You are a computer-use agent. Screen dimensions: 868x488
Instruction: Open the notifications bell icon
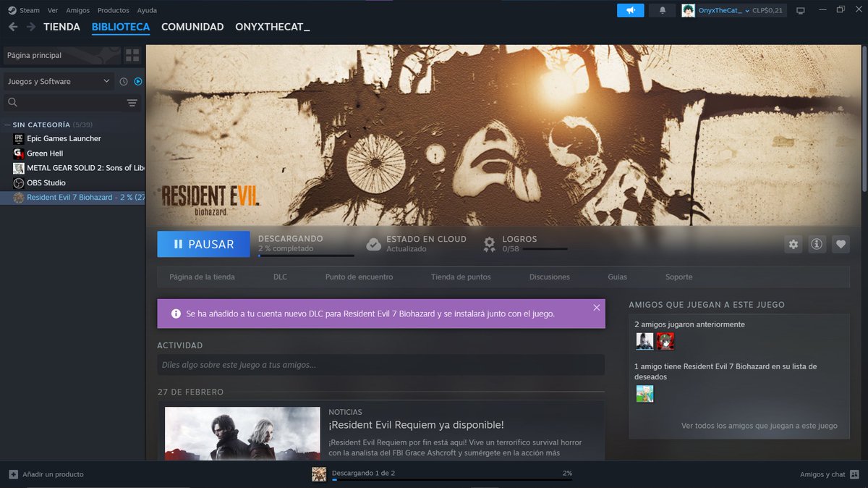661,10
